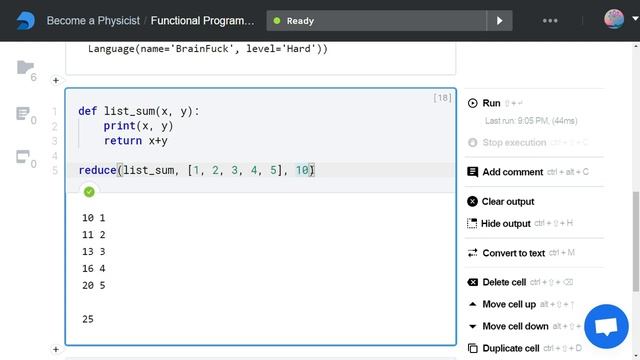Open the chat support bubble
The width and height of the screenshot is (640, 360).
click(x=606, y=327)
